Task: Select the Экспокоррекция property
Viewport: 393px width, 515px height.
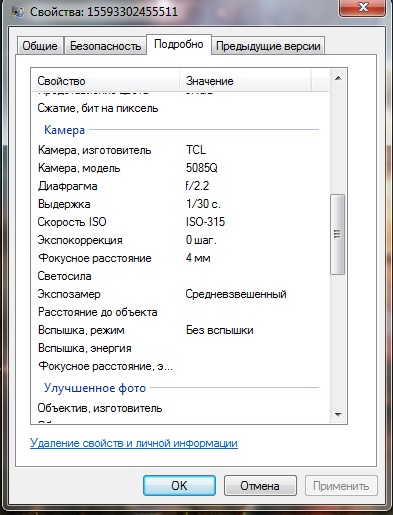Action: pyautogui.click(x=80, y=240)
